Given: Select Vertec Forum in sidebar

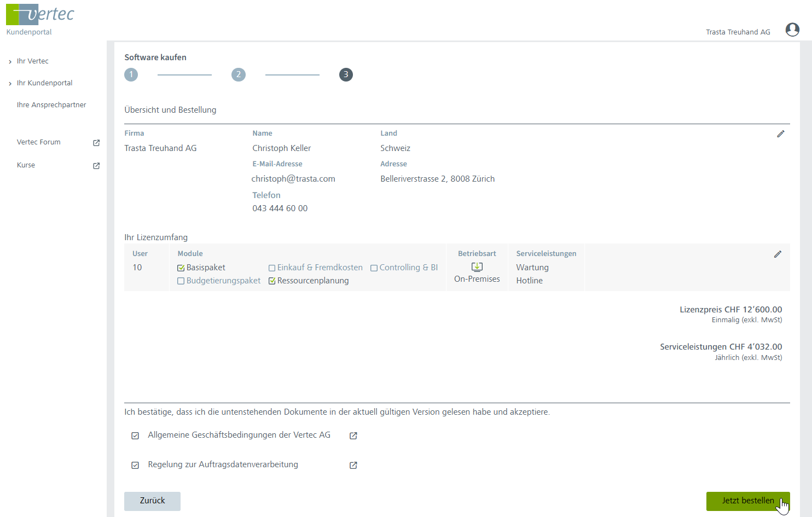Looking at the screenshot, I should coord(39,142).
